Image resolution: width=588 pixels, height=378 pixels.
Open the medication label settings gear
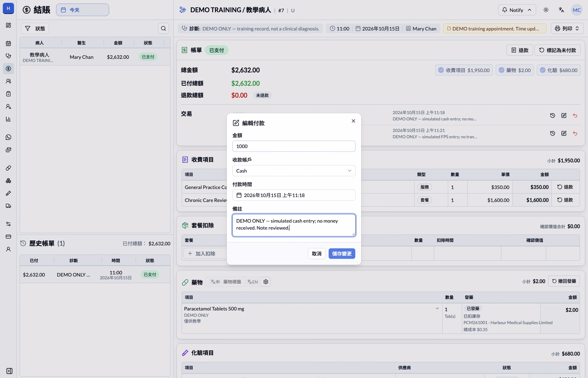tap(266, 282)
